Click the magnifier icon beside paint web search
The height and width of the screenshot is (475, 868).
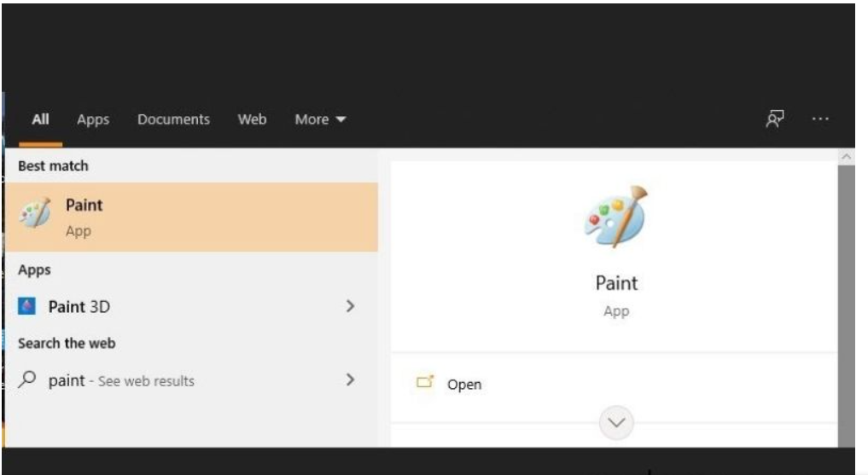(x=27, y=379)
